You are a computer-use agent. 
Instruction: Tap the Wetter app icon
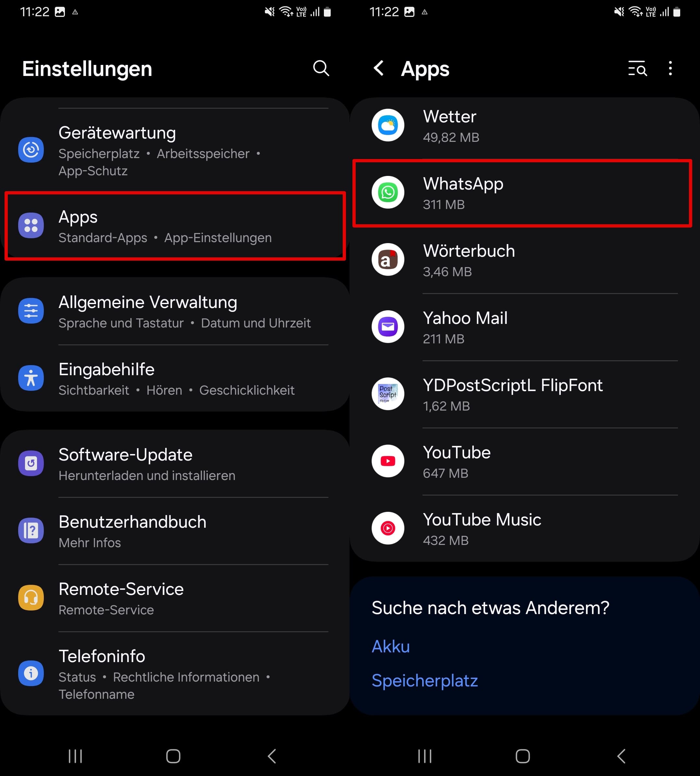pyautogui.click(x=388, y=125)
